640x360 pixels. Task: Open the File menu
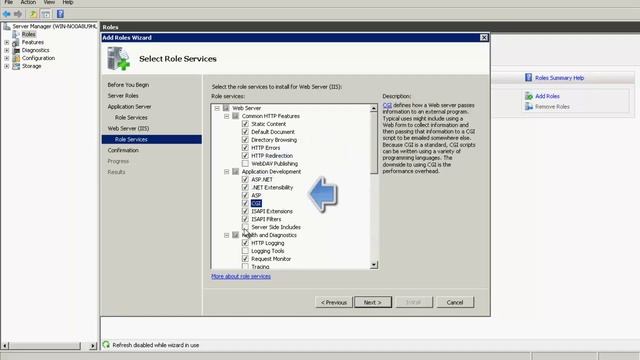[x=9, y=2]
